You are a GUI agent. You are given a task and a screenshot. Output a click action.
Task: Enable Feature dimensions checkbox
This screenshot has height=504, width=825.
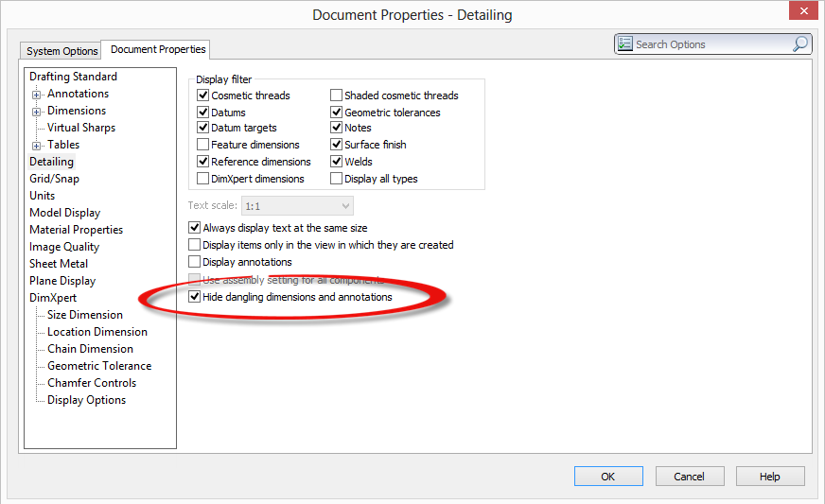202,144
